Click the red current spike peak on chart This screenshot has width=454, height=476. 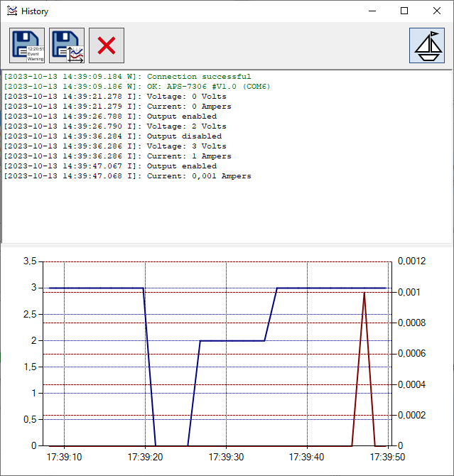point(364,293)
